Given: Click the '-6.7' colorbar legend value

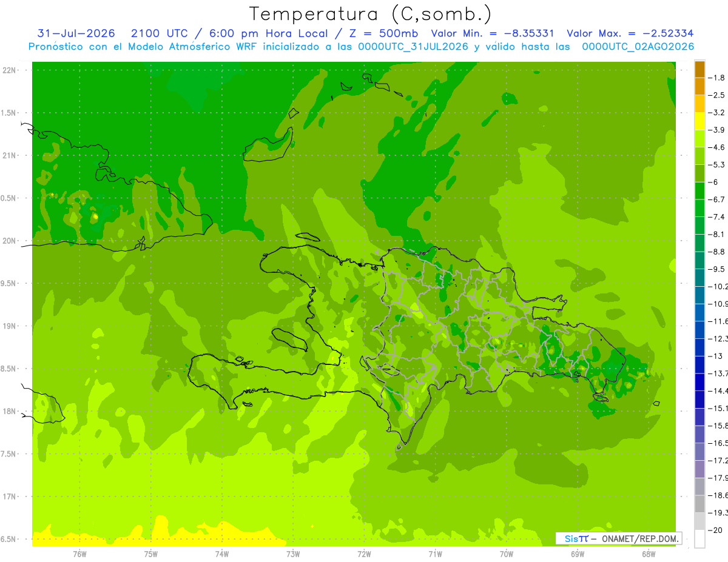Looking at the screenshot, I should (716, 199).
